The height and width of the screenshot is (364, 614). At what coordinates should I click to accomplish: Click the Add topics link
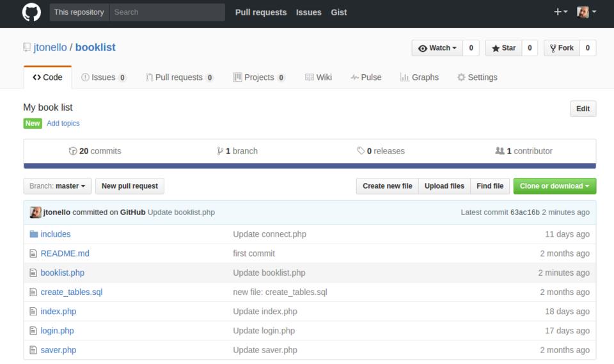63,123
